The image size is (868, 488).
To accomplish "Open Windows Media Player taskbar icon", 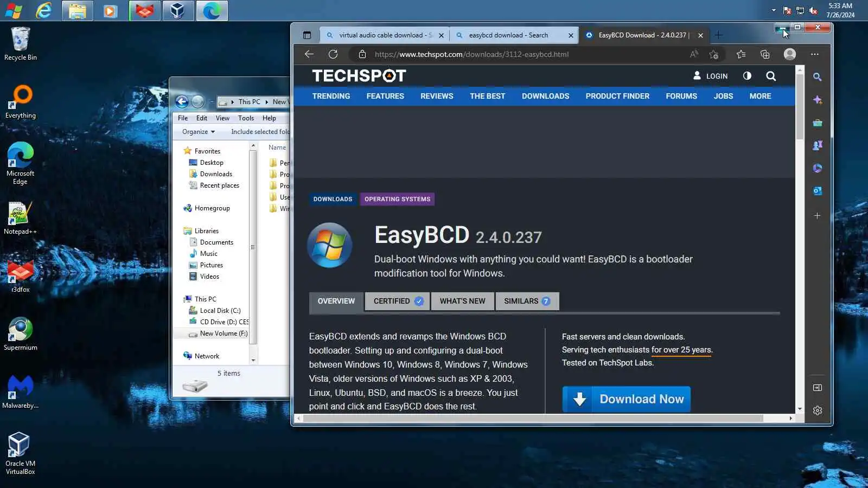I will [x=111, y=11].
